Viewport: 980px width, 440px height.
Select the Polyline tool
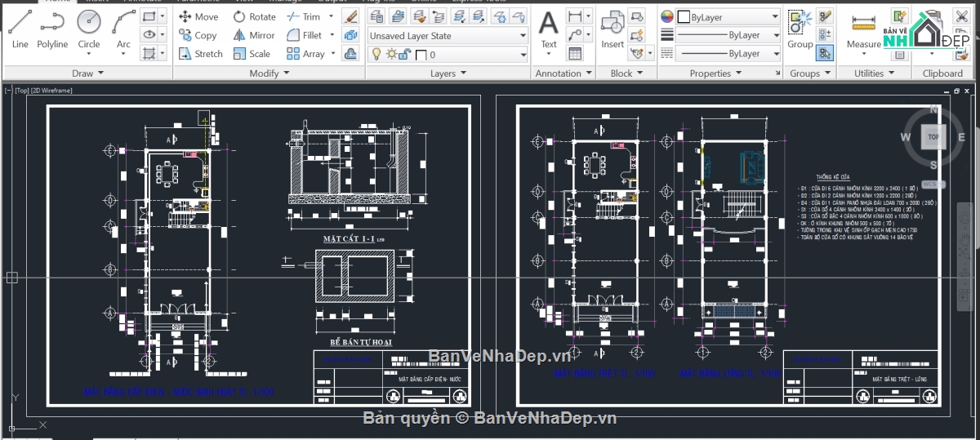(x=52, y=29)
